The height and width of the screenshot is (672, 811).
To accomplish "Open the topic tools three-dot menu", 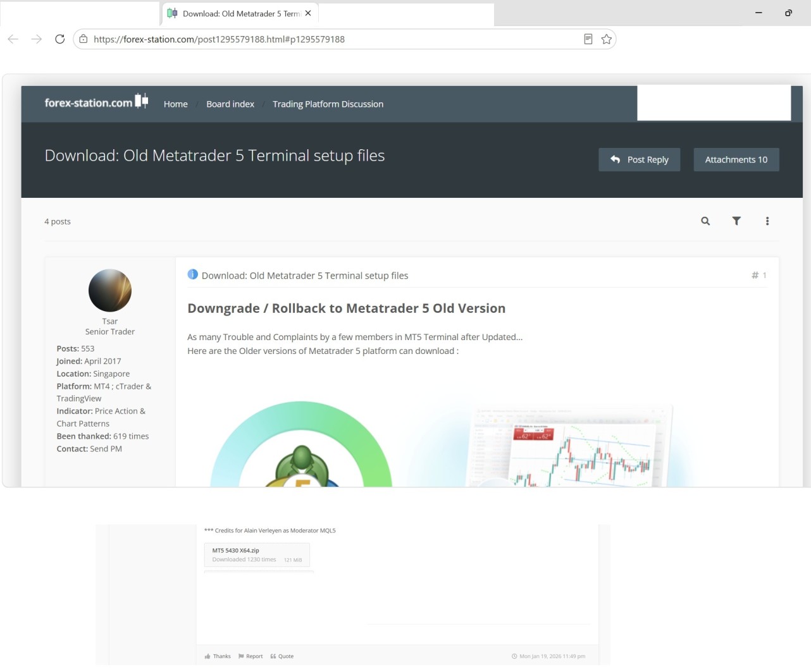I will [767, 221].
